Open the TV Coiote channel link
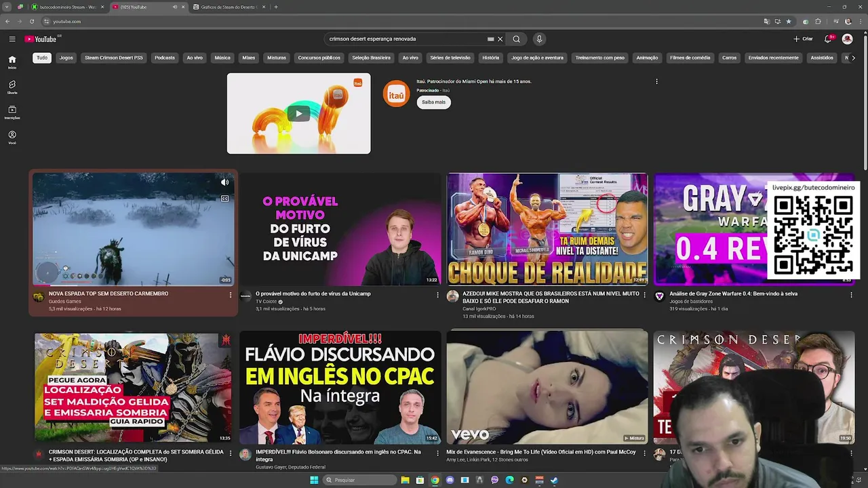 click(267, 302)
